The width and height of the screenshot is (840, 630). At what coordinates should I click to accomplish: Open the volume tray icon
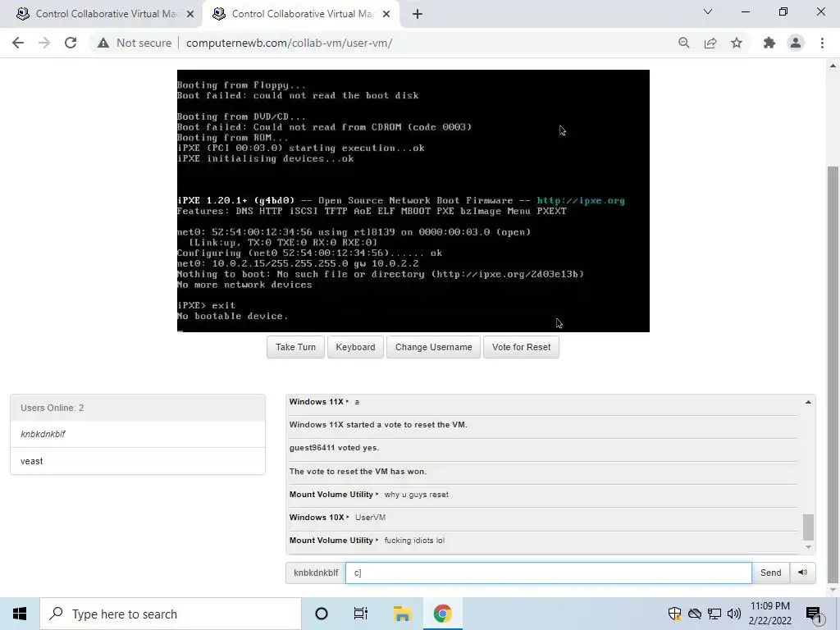tap(734, 614)
